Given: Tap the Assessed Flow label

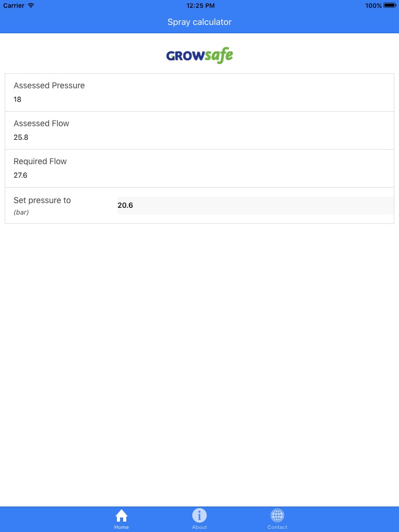Looking at the screenshot, I should click(42, 124).
